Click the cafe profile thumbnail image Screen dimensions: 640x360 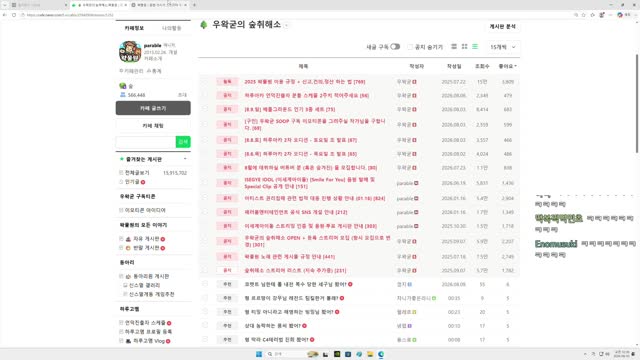[130, 51]
